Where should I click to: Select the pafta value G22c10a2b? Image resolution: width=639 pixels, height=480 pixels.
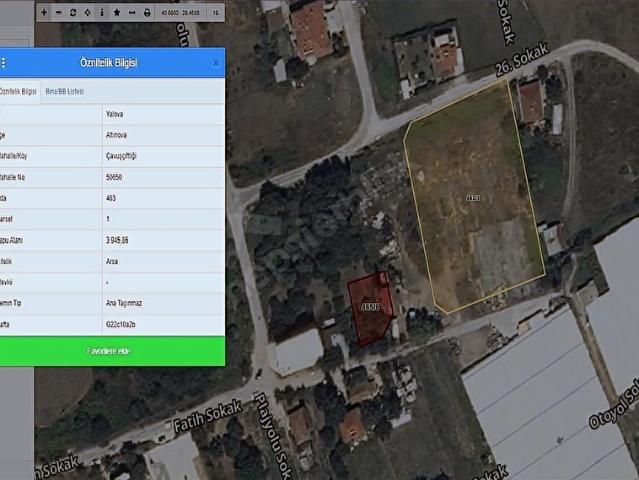point(163,324)
